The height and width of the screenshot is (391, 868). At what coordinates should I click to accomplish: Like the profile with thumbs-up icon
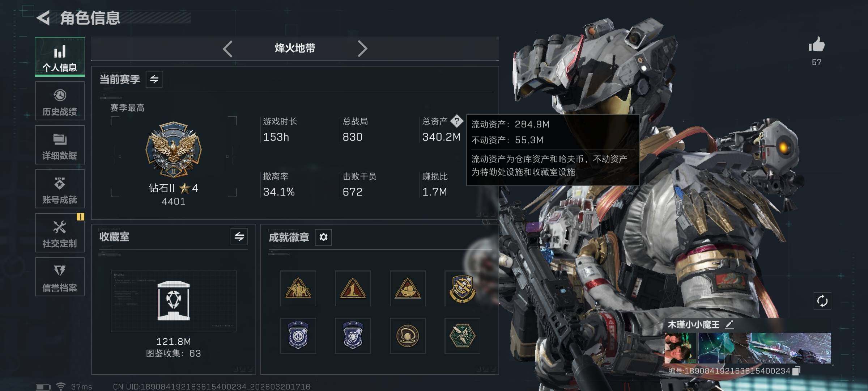[x=816, y=45]
